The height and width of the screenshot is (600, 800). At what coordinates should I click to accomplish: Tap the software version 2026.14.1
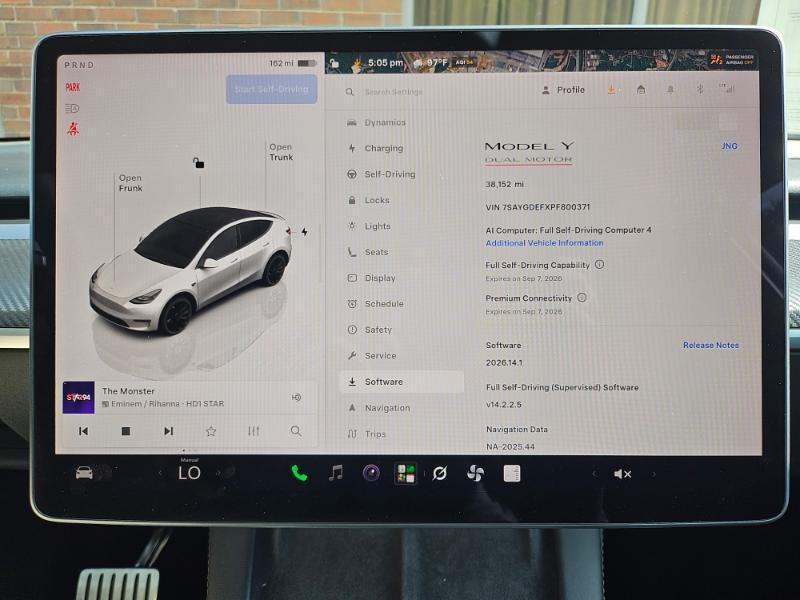(x=504, y=363)
